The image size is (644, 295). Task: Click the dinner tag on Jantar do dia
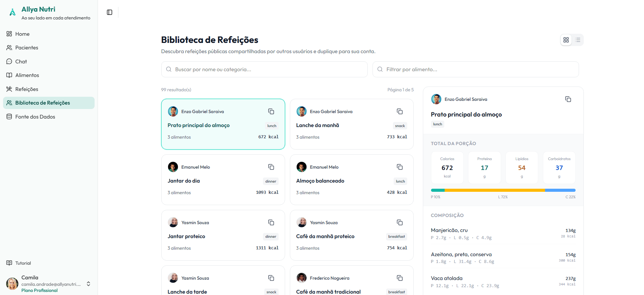pyautogui.click(x=271, y=181)
